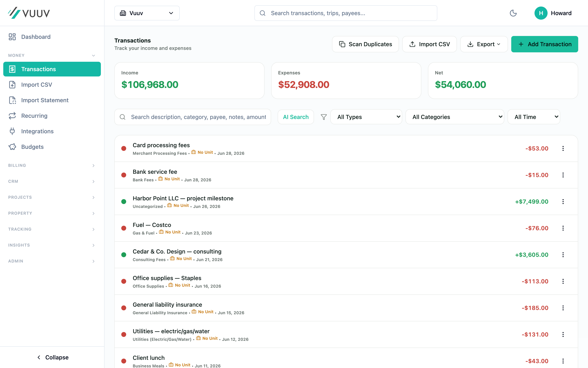Open options menu for Utilities transaction
This screenshot has height=368, width=588.
pyautogui.click(x=563, y=334)
